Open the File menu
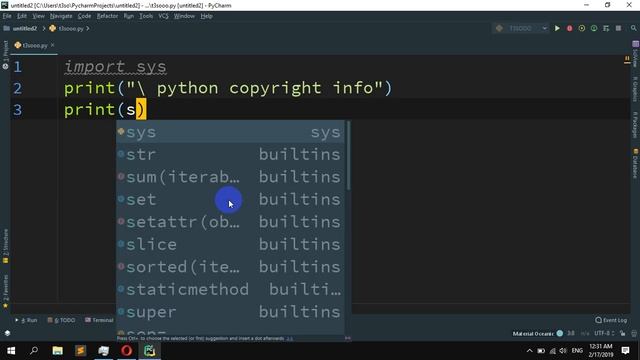 (x=7, y=16)
